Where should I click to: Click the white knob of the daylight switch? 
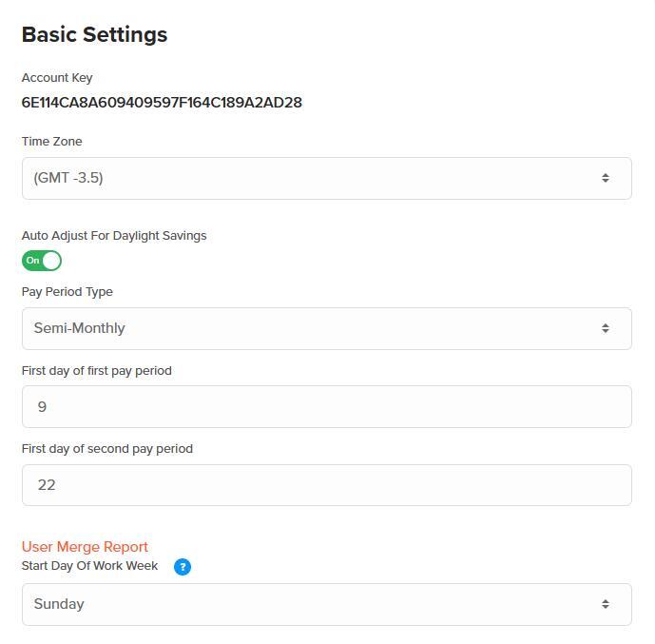51,261
